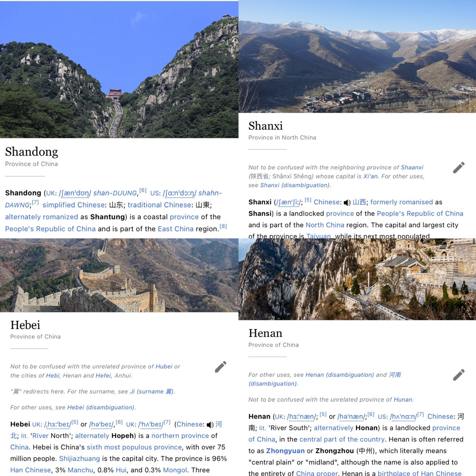The image size is (476, 476).
Task: Open the Xi'an capital link
Action: (370, 176)
